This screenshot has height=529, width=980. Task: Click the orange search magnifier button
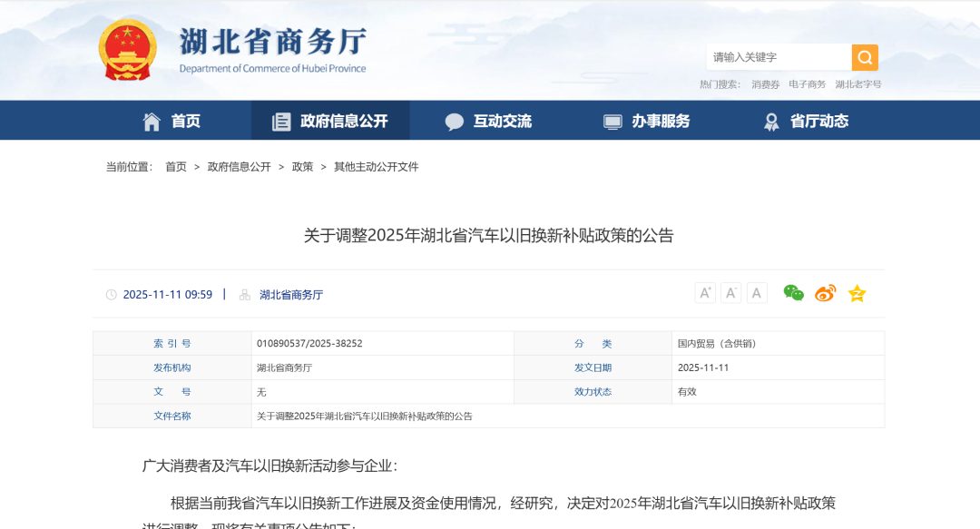(x=865, y=57)
